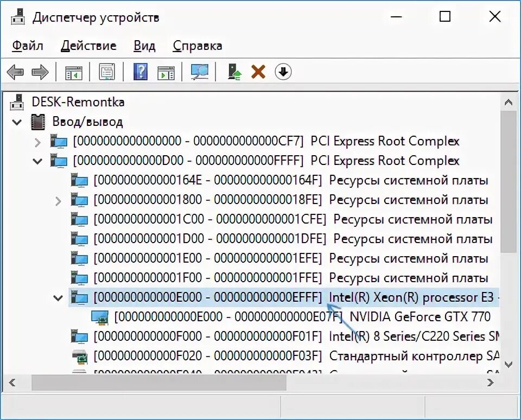This screenshot has width=521, height=420.
Task: Click icon of Intel 8 Series/C220 row
Action: tap(79, 336)
